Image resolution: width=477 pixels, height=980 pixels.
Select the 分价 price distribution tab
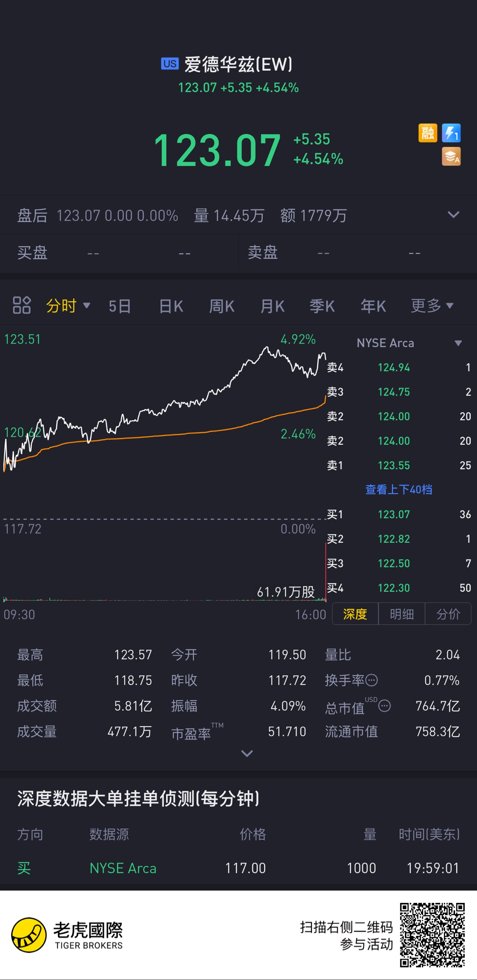point(448,614)
